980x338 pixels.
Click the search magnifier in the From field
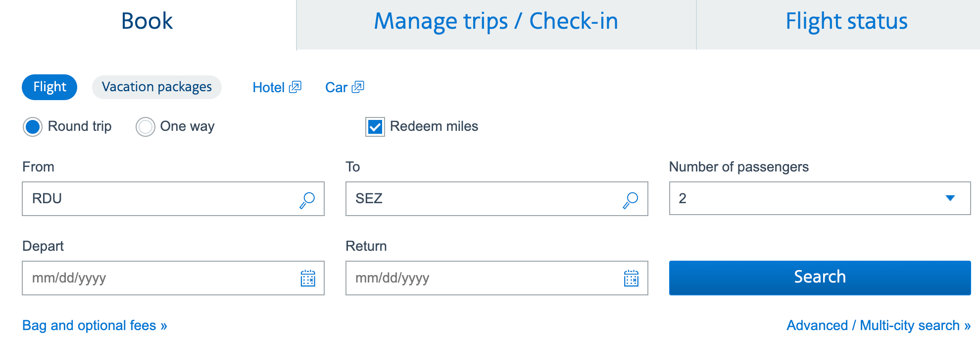click(x=307, y=199)
